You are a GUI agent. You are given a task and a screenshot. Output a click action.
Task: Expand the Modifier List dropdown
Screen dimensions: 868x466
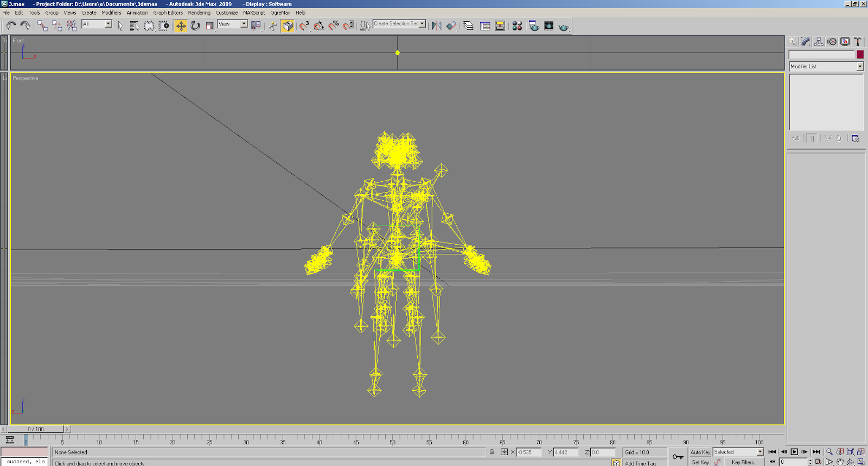click(860, 66)
